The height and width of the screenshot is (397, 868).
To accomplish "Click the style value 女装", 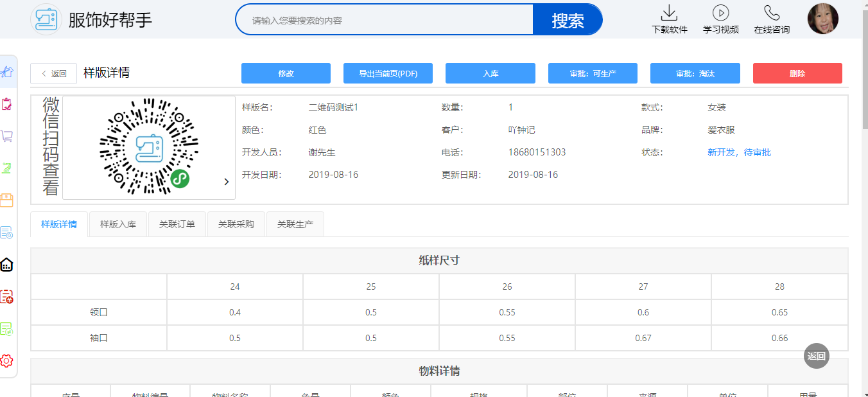I will point(716,107).
